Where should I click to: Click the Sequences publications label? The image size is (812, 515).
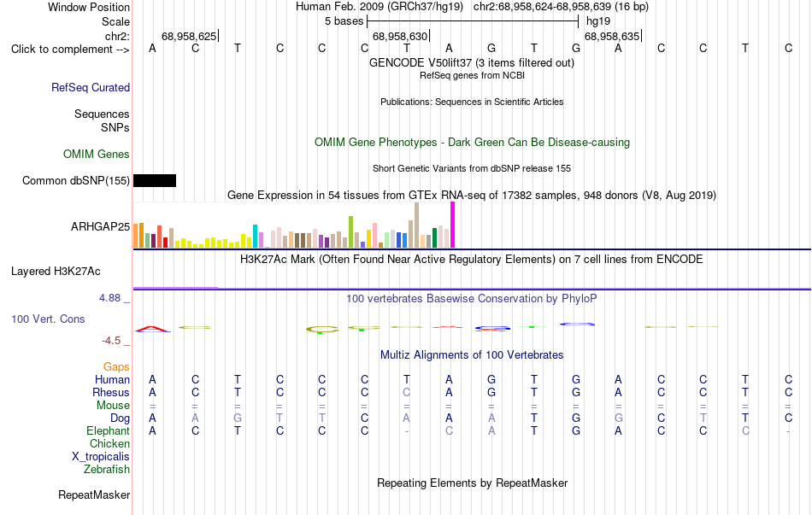tap(102, 114)
